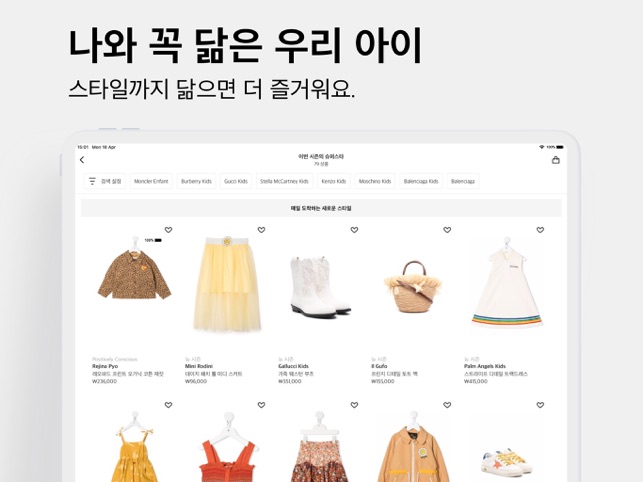Heart the Palm Angels Kids dress

(540, 230)
